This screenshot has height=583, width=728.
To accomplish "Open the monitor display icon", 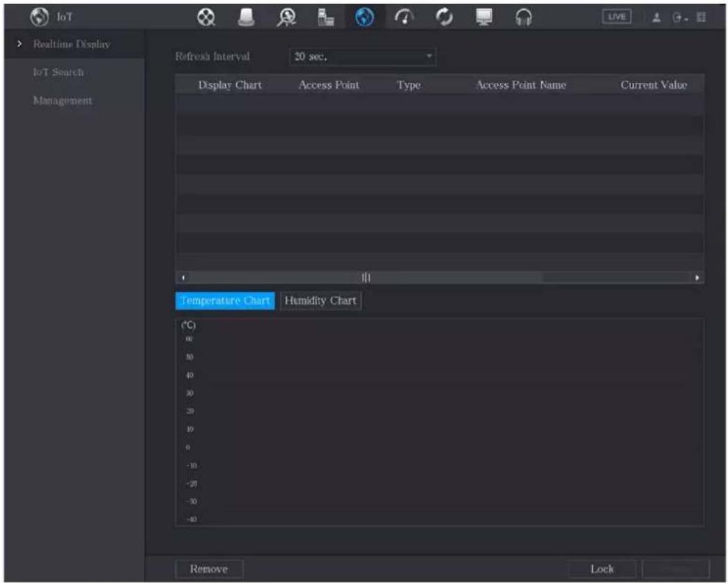I will 483,17.
